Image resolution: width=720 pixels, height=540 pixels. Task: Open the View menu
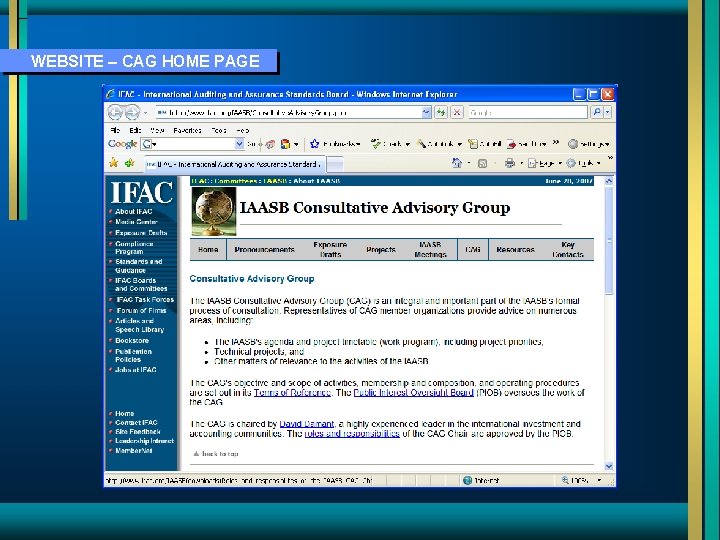point(157,130)
